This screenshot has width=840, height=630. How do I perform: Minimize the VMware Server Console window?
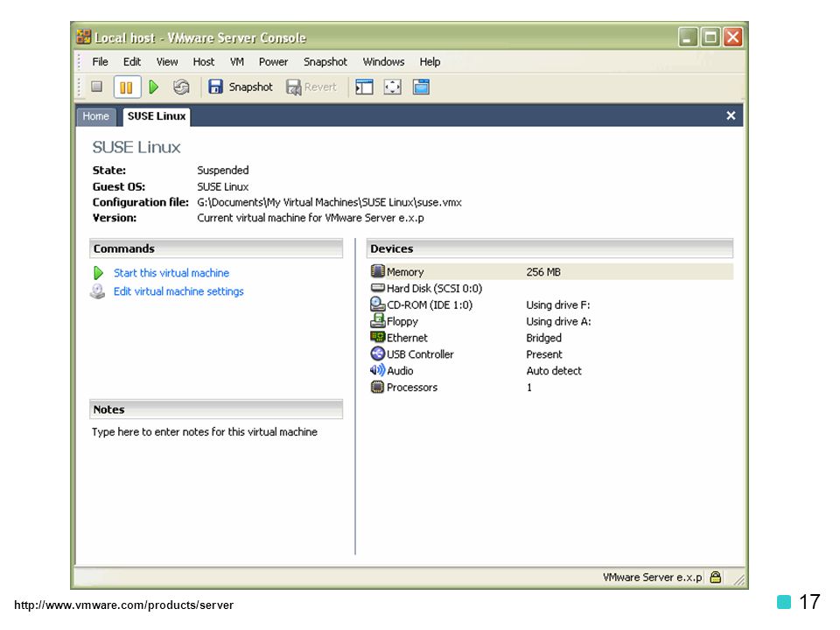pyautogui.click(x=689, y=37)
